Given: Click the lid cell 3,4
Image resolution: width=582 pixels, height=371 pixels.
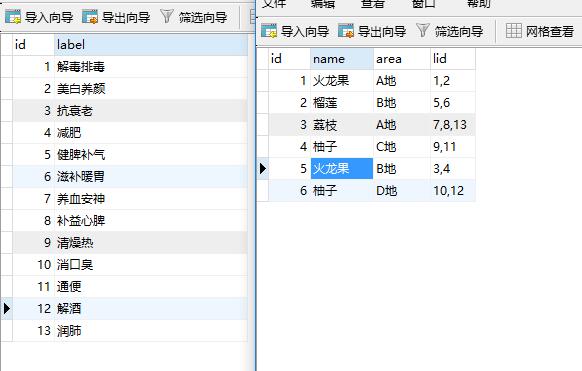Looking at the screenshot, I should (x=453, y=169).
